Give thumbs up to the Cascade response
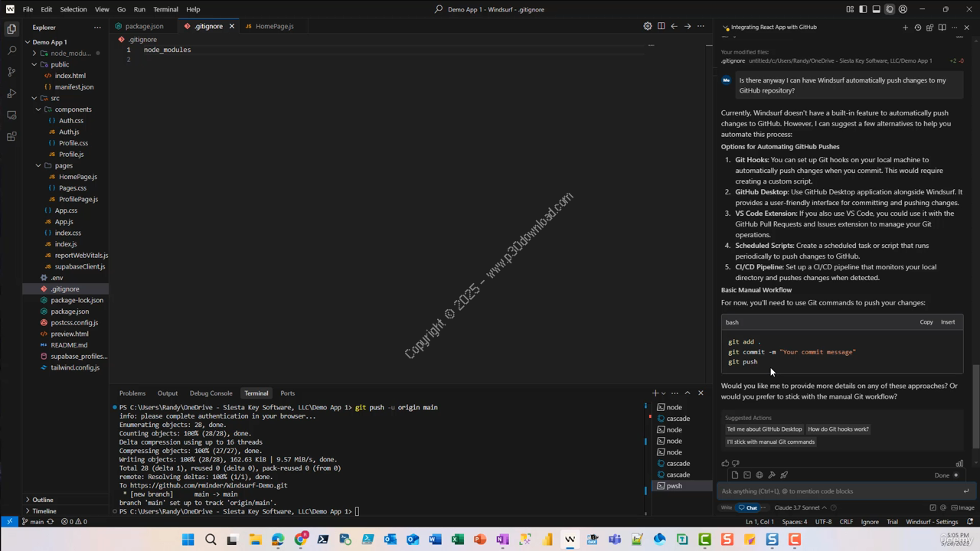 725,463
